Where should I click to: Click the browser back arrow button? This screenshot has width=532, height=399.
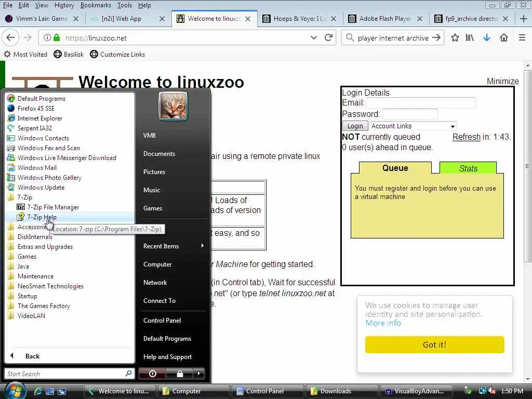coord(10,37)
